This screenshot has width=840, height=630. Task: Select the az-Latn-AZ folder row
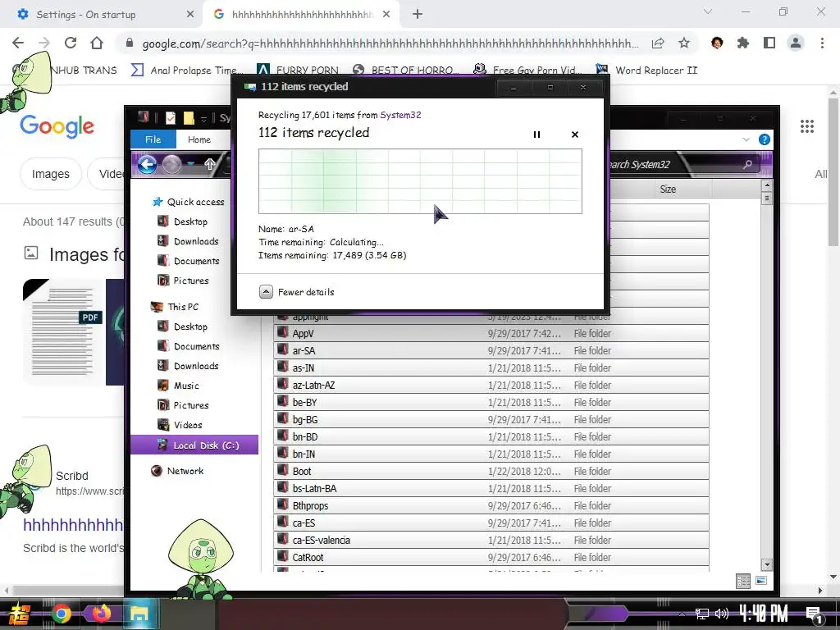tap(491, 386)
